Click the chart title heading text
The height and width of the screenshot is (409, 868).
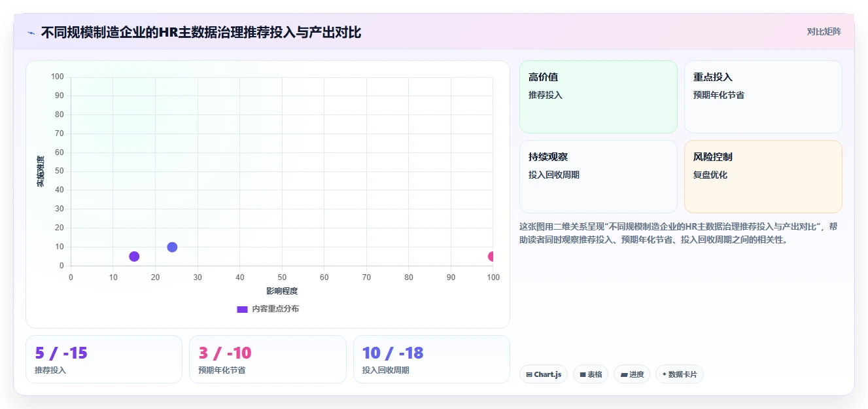pos(201,32)
